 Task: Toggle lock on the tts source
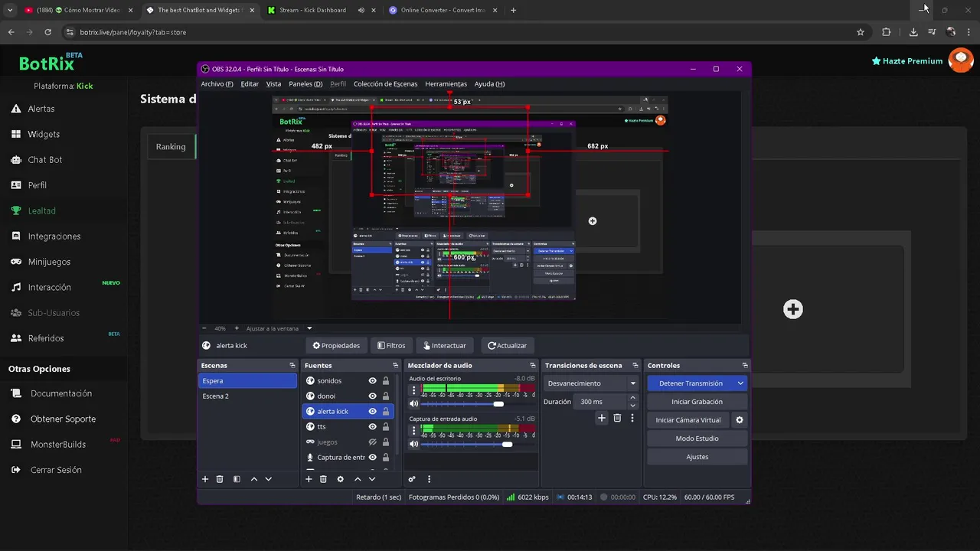click(386, 426)
